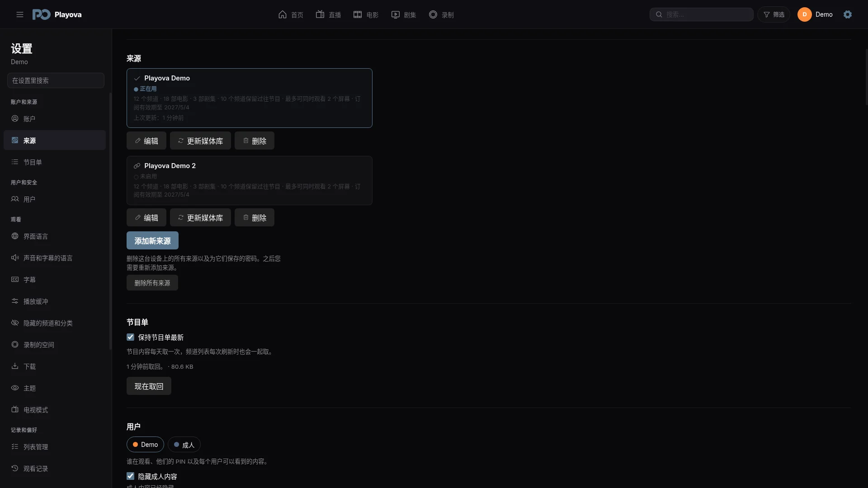Click 更新媒体库 under Playova Demo 2
Viewport: 868px width, 488px height.
[200, 217]
